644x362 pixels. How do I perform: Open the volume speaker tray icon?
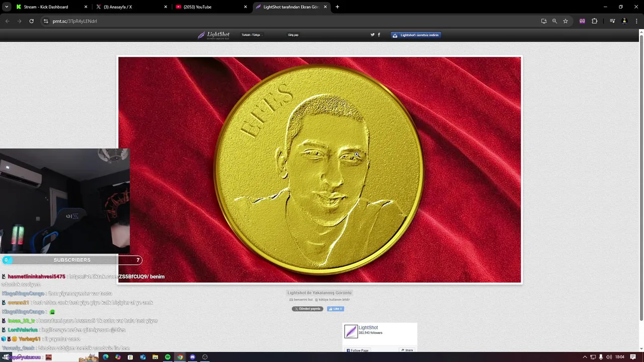(609, 357)
